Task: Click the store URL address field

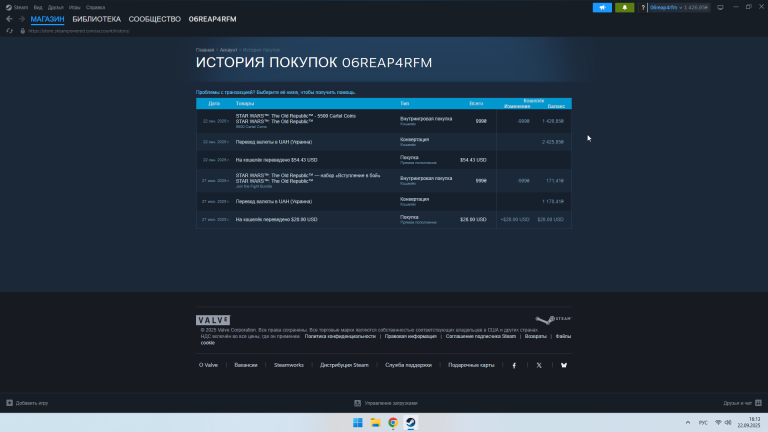Action: click(x=79, y=31)
